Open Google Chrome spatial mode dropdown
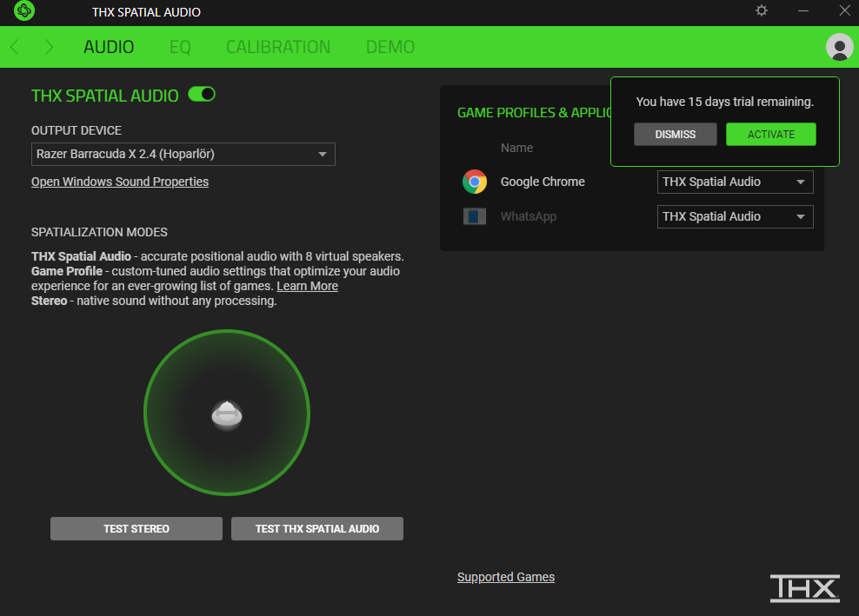Screen dimensions: 859x616 [x=736, y=182]
